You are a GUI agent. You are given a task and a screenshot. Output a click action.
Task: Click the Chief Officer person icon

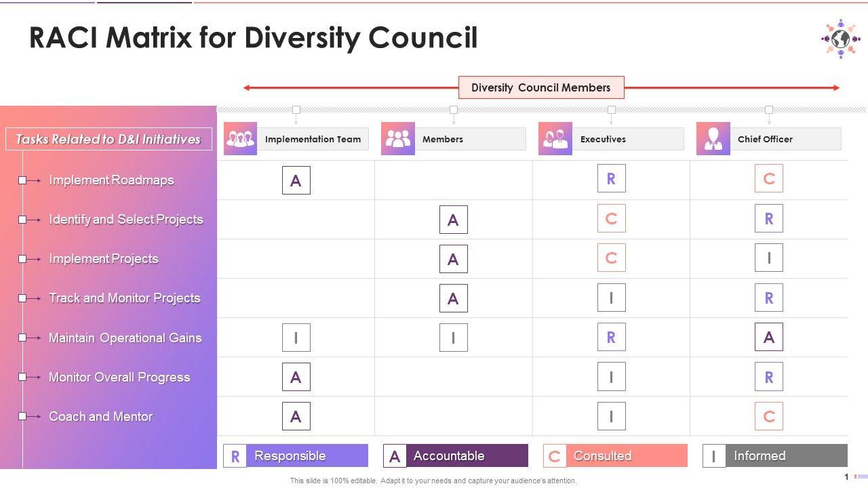coord(713,139)
